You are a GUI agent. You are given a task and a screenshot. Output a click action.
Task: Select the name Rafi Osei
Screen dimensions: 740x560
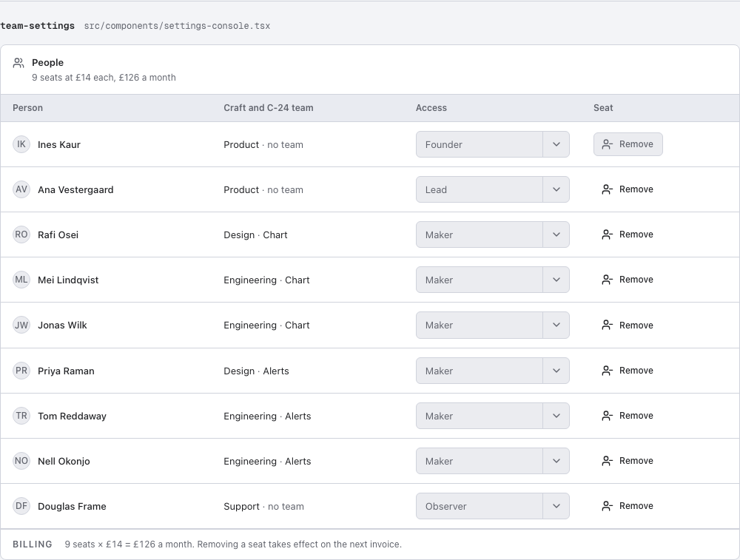(x=58, y=235)
